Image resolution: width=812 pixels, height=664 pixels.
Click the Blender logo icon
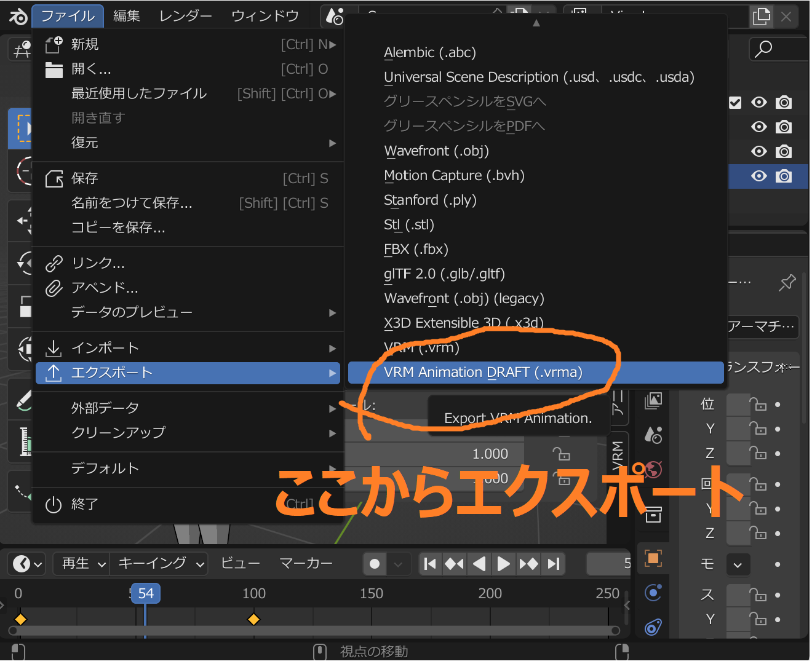coord(18,17)
